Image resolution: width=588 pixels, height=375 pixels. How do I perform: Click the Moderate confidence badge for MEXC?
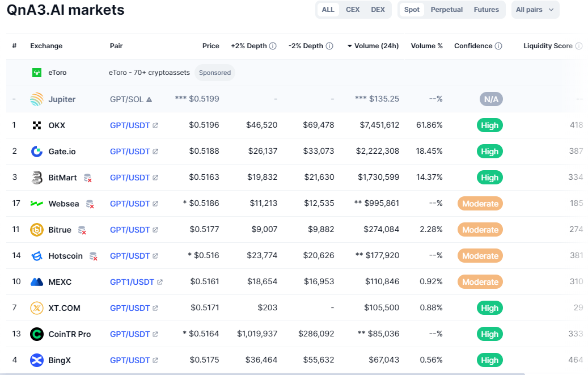click(x=480, y=282)
